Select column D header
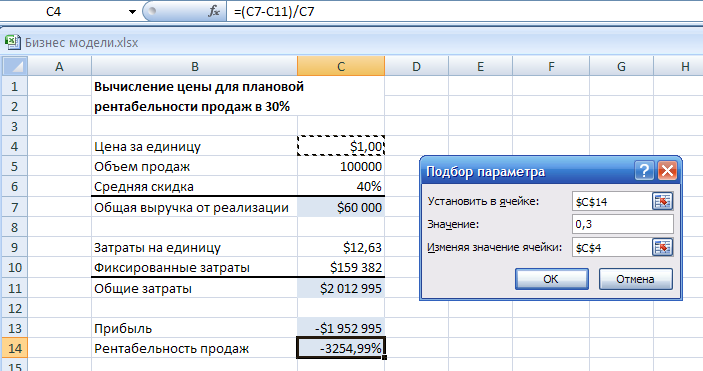The width and height of the screenshot is (703, 371). [x=416, y=66]
